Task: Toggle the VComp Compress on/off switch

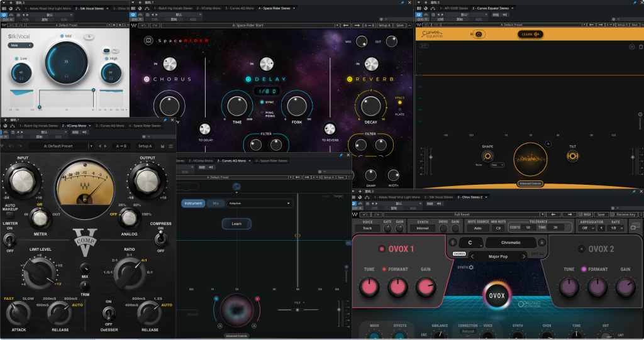Action: 160,239
